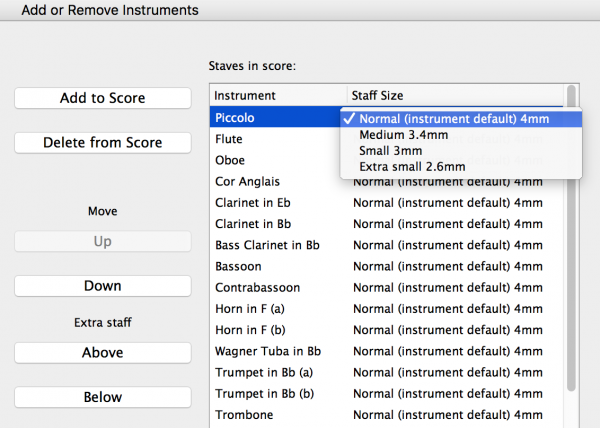600x428 pixels.
Task: Select Trumpet in Bb (b)
Action: [x=264, y=394]
